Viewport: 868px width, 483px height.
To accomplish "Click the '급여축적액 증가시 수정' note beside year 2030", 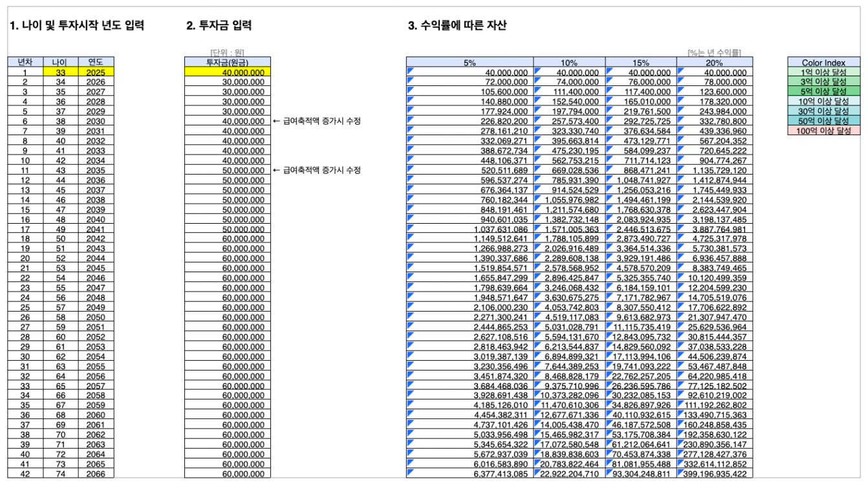I will pyautogui.click(x=316, y=121).
